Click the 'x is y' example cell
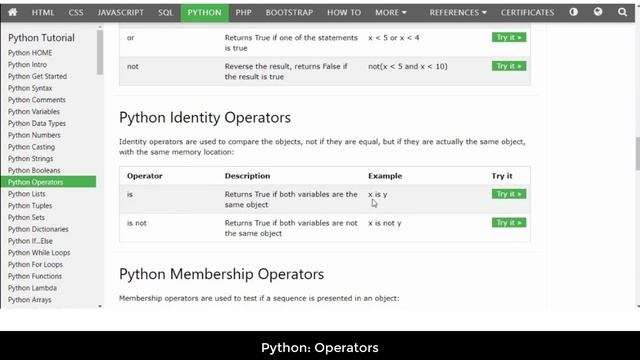This screenshot has width=640, height=360. [x=378, y=194]
